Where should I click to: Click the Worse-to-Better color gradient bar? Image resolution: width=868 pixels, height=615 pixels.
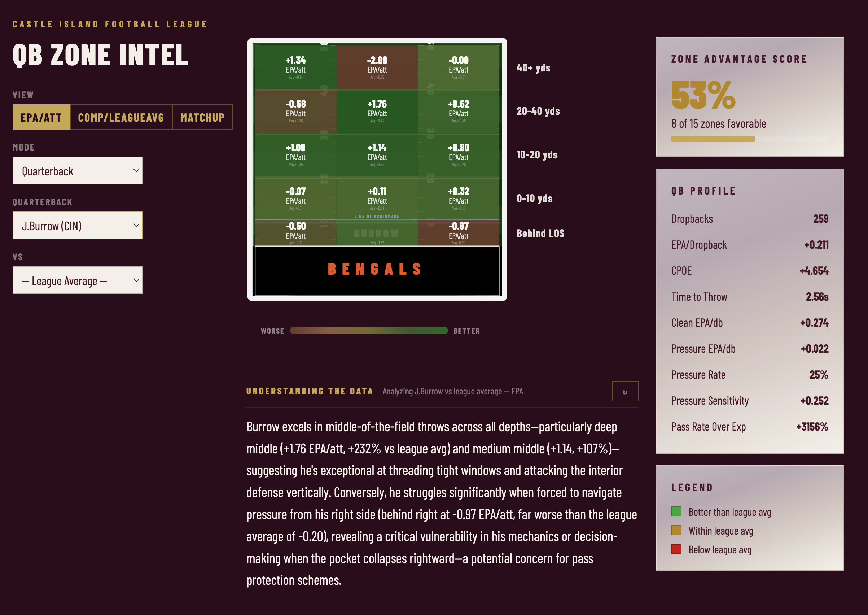pyautogui.click(x=369, y=331)
